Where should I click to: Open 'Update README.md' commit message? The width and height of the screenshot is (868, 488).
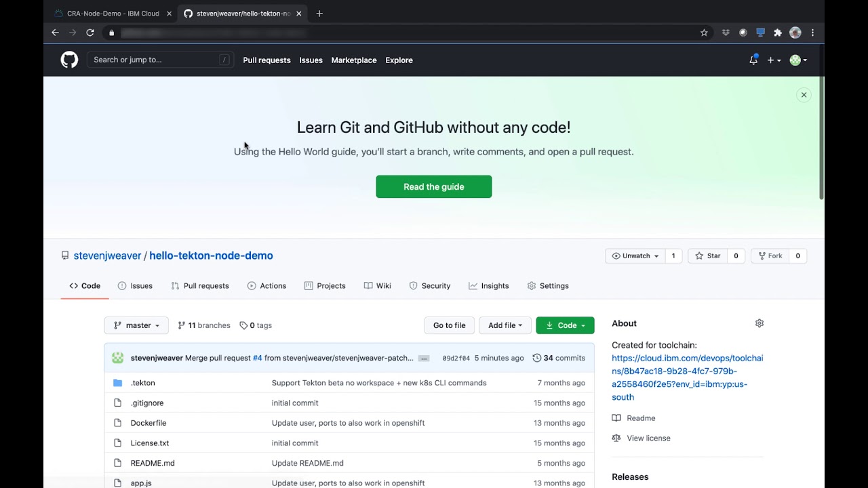(x=308, y=463)
